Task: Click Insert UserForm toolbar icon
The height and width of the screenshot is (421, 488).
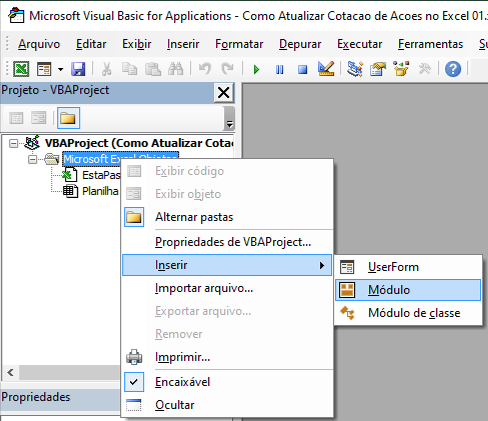Action: (44, 69)
